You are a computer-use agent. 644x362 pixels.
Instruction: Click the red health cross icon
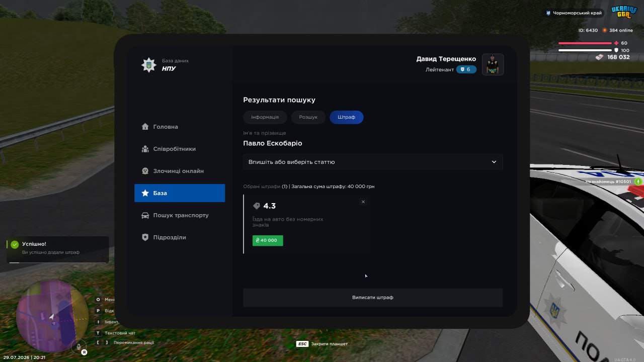[x=616, y=43]
